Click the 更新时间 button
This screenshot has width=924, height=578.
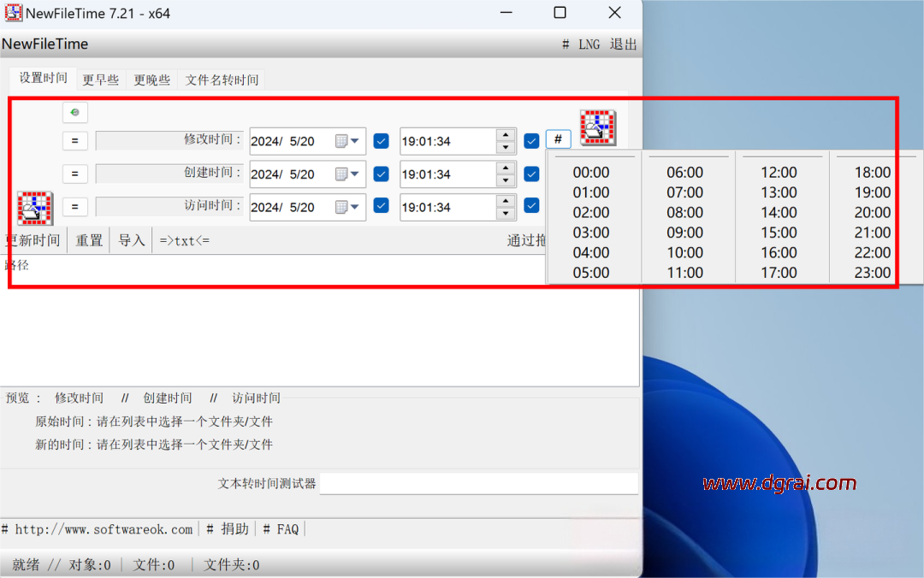pyautogui.click(x=33, y=240)
